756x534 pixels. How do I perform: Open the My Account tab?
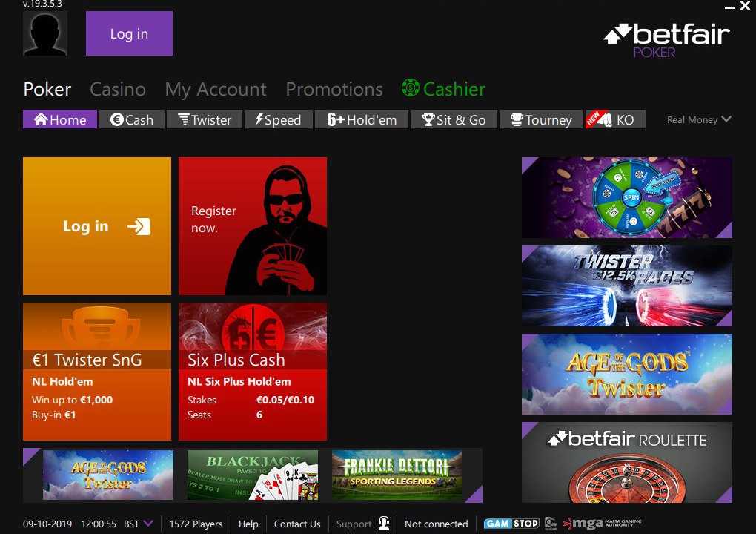216,90
